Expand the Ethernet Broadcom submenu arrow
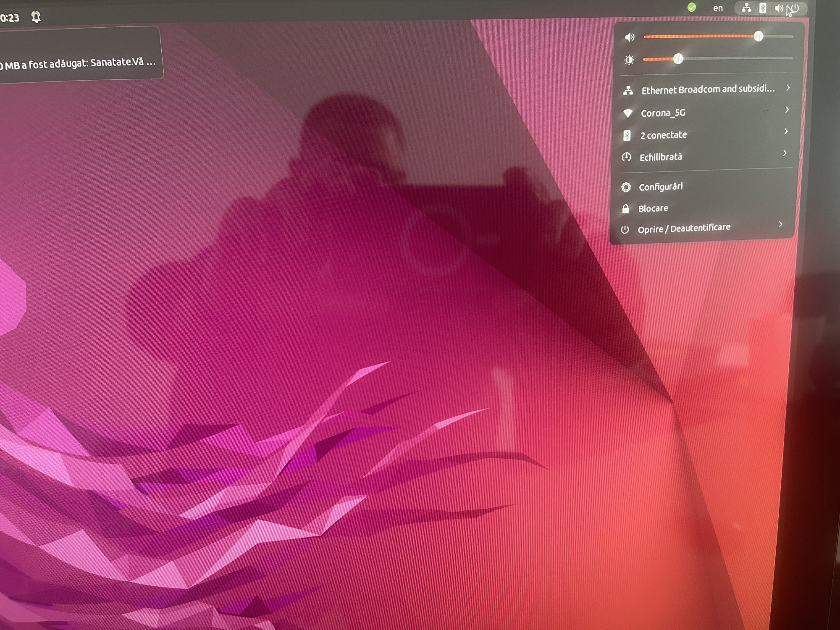840x630 pixels. point(788,88)
